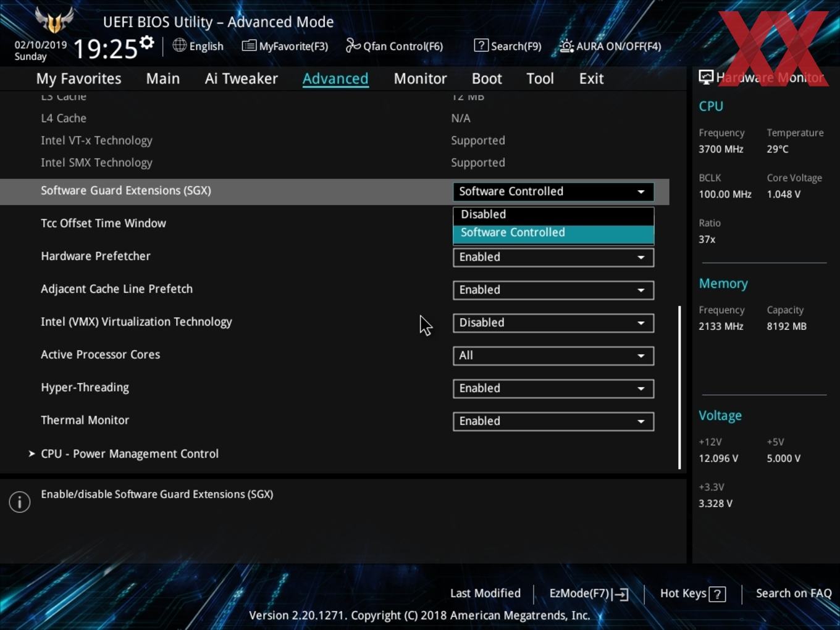This screenshot has width=840, height=630.
Task: Open the Tool tab
Action: tap(540, 78)
